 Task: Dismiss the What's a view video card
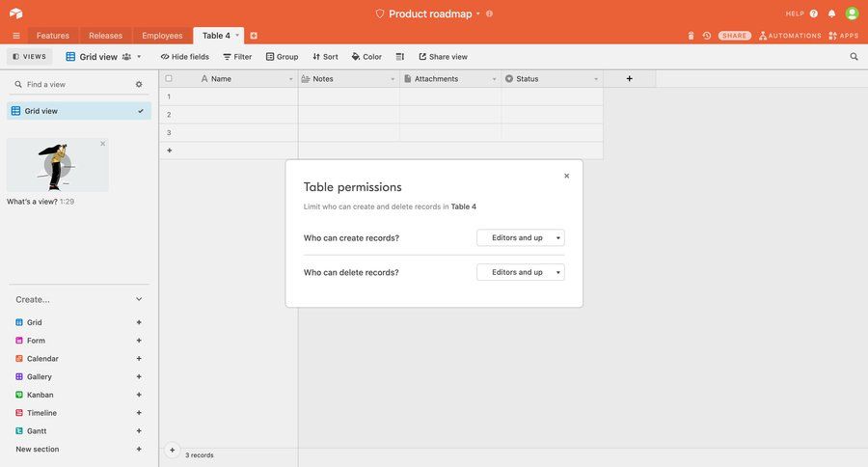[x=102, y=144]
